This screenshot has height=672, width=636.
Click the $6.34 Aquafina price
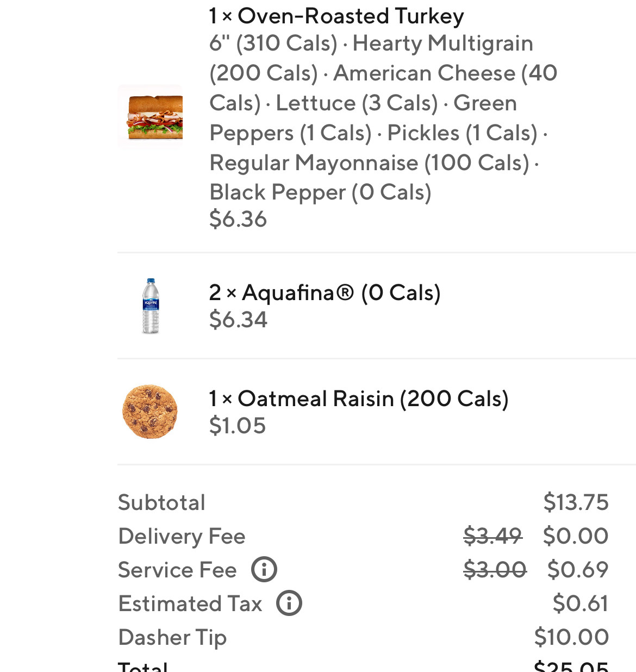[238, 320]
